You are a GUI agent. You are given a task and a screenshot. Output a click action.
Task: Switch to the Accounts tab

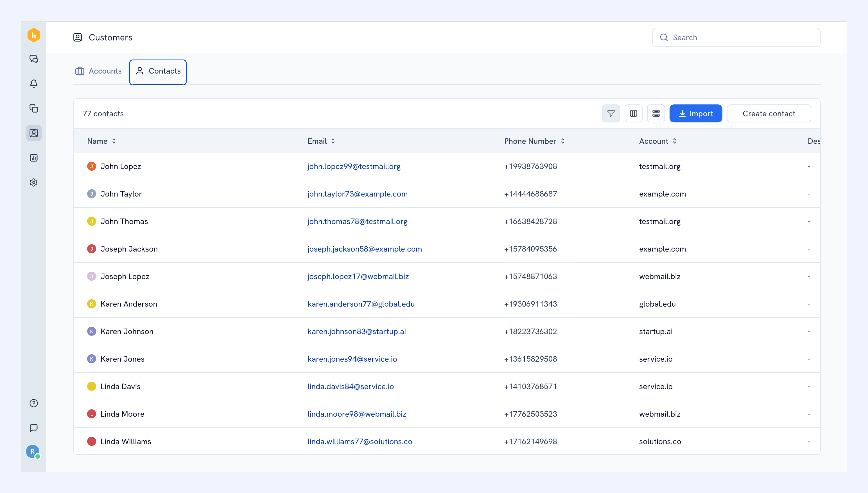pos(98,71)
